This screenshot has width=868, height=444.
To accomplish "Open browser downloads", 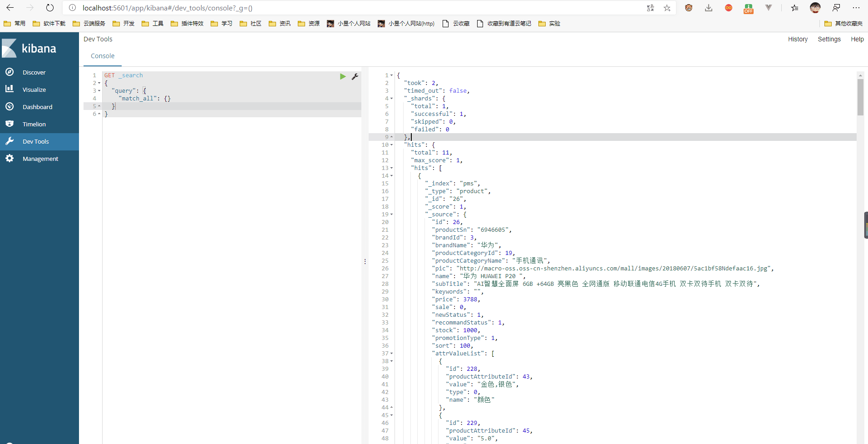I will coord(709,8).
